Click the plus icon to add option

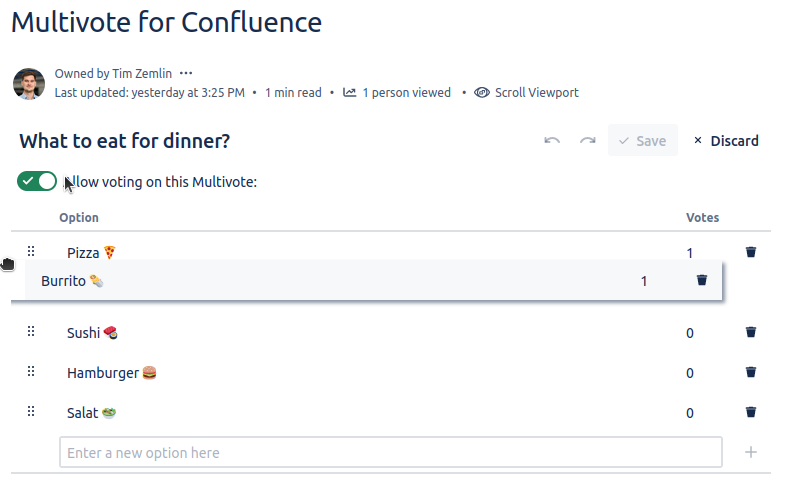point(751,452)
